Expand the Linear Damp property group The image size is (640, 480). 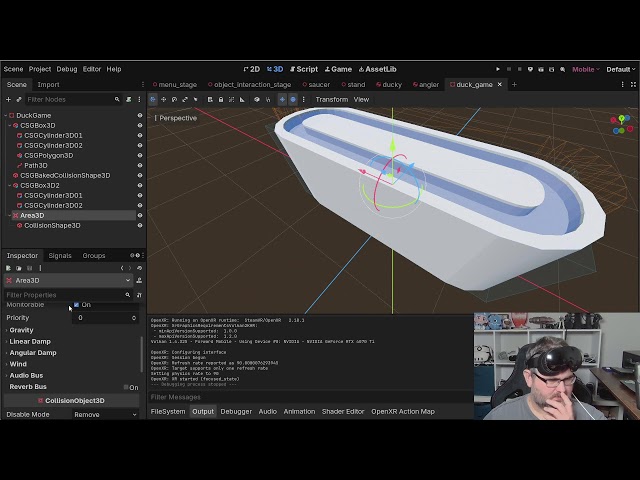(x=30, y=342)
